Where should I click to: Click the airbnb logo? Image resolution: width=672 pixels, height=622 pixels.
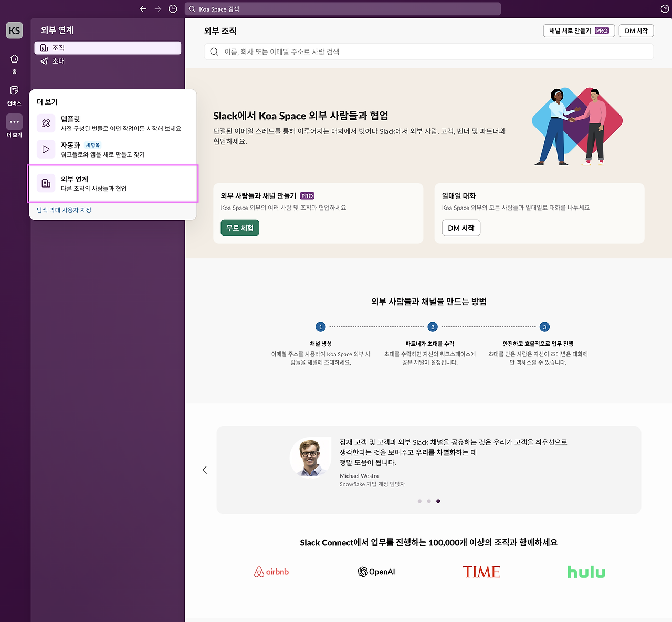(271, 572)
